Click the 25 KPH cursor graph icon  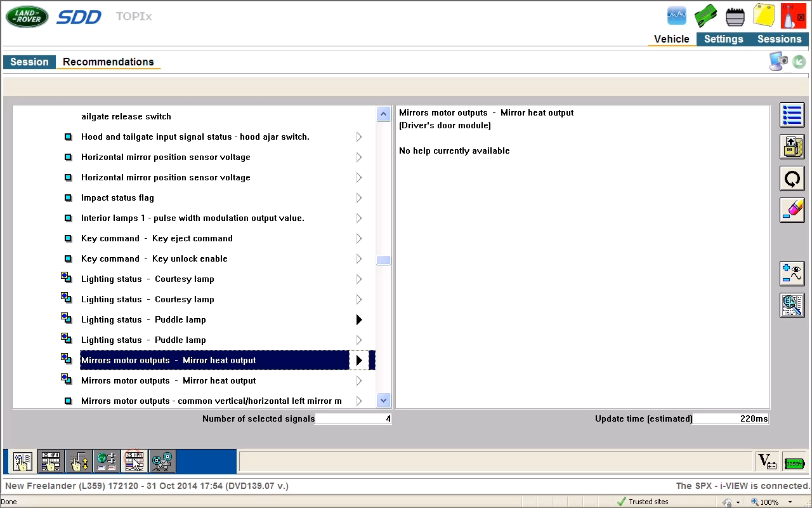click(134, 462)
